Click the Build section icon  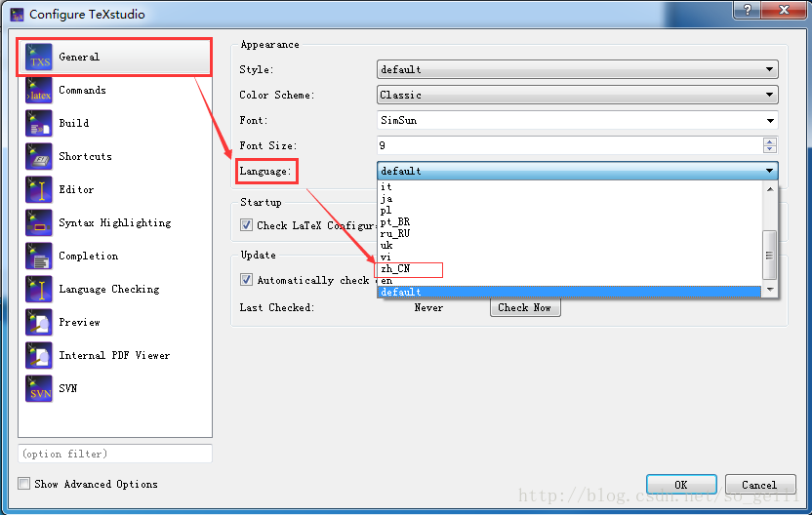click(39, 123)
